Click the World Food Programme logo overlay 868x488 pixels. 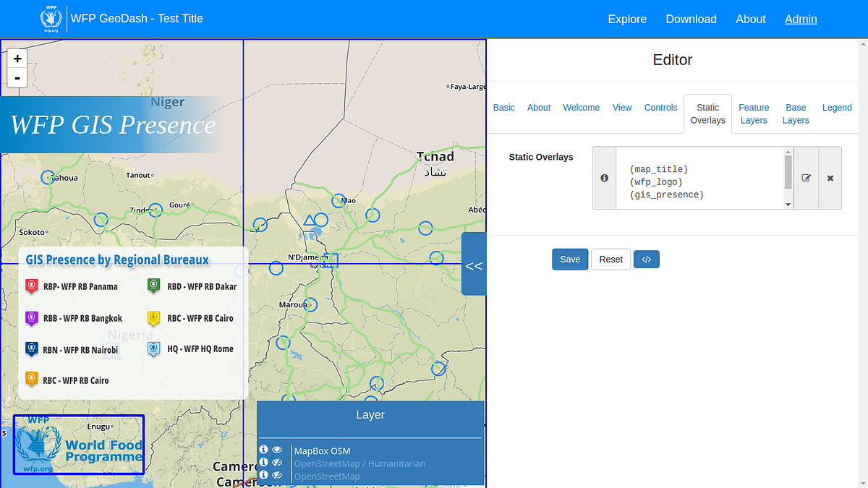(x=79, y=445)
